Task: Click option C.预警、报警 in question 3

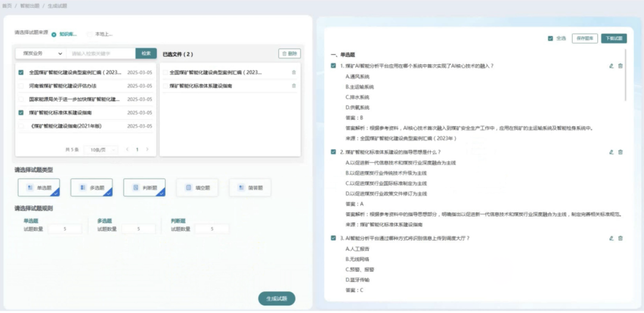Action: pyautogui.click(x=360, y=269)
